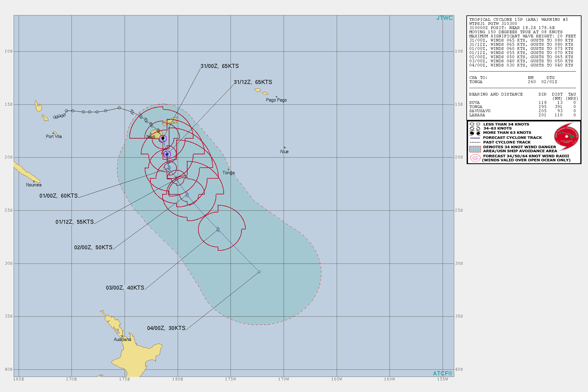
Task: Click the 'MOVING 150 DEGREES TRUE AT 08 KNOTS' line
Action: click(x=516, y=32)
